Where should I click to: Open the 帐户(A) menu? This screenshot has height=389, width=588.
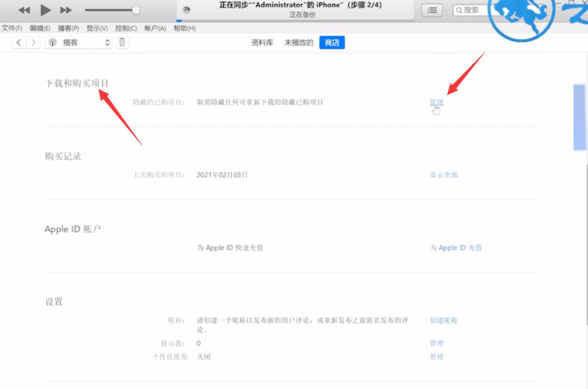155,29
